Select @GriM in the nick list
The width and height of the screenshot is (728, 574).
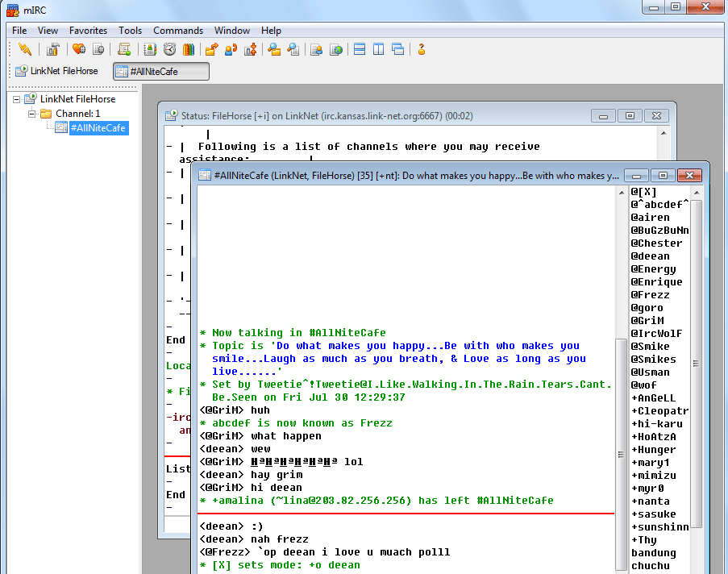647,320
